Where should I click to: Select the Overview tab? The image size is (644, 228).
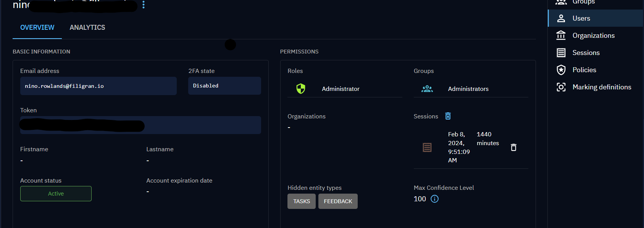tap(37, 27)
